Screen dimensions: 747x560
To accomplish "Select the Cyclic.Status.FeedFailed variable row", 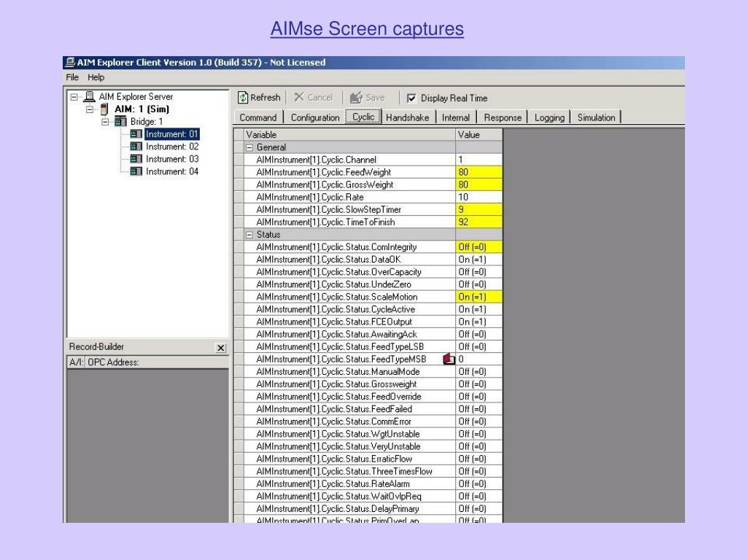I will [x=368, y=409].
